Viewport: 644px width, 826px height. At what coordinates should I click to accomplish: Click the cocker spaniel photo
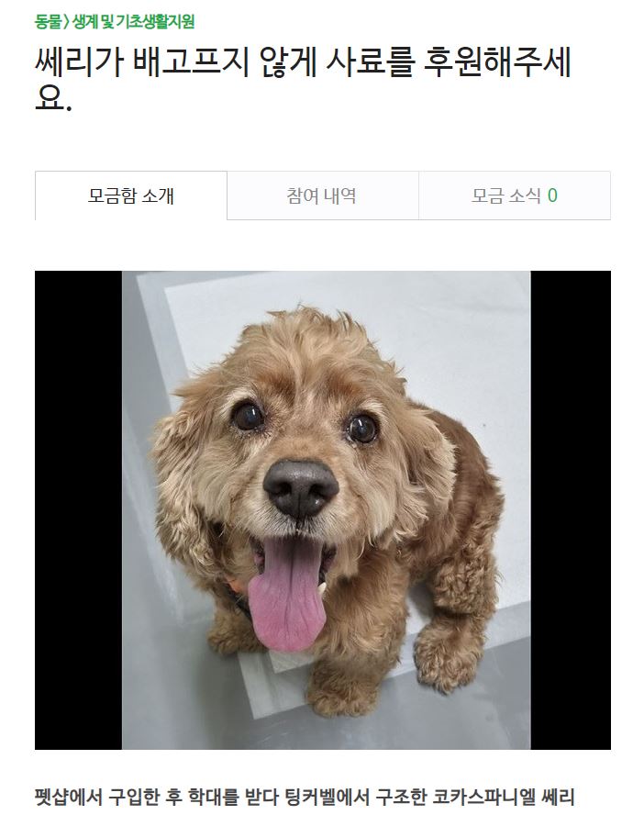[x=326, y=510]
